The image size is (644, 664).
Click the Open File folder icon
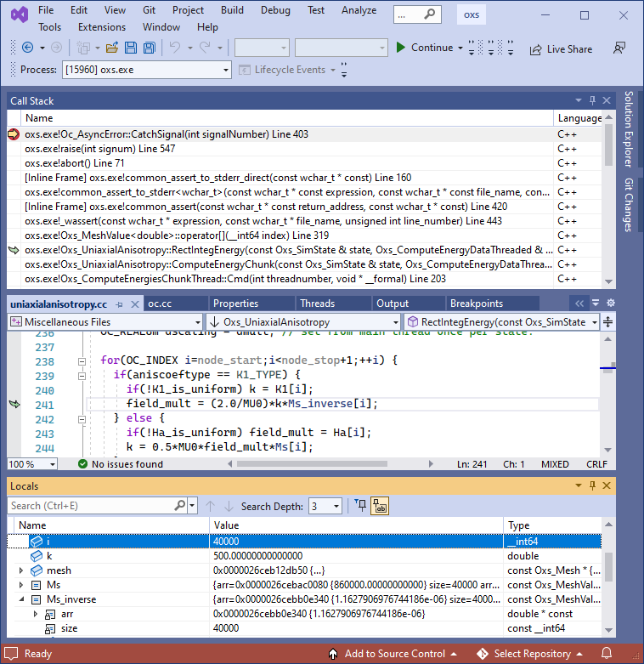coord(110,48)
